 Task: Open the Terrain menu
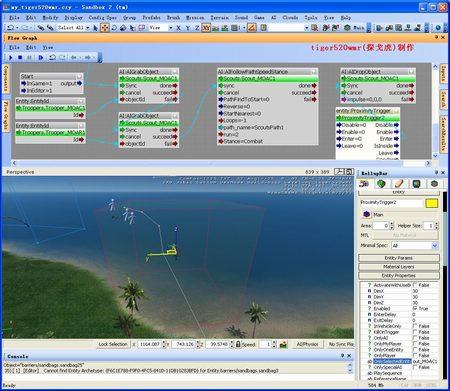(x=220, y=18)
